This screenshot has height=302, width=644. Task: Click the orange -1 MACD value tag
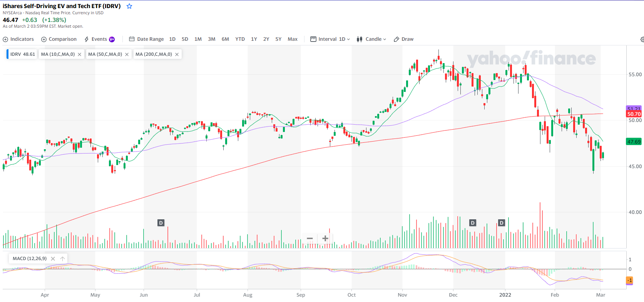point(630,280)
